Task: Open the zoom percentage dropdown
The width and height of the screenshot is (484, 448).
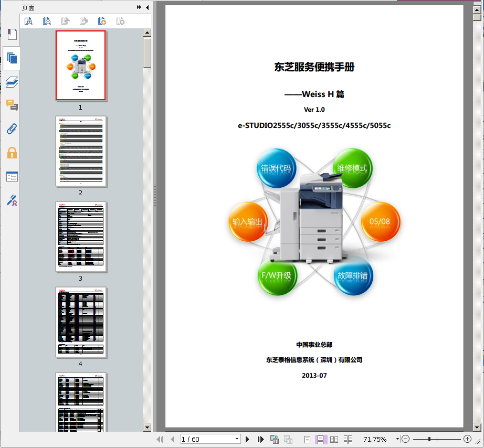Action: click(397, 439)
